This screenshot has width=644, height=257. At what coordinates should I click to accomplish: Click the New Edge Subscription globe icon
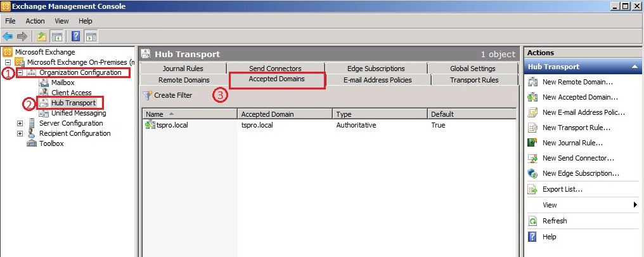coord(532,173)
